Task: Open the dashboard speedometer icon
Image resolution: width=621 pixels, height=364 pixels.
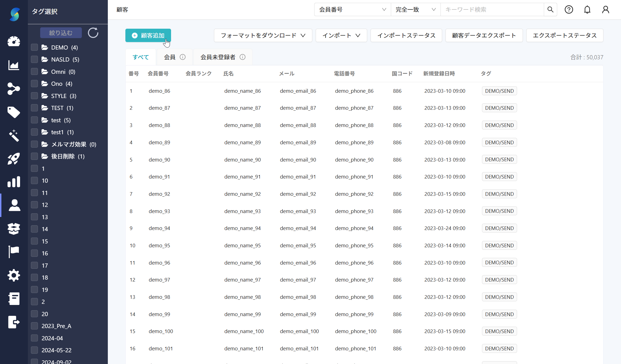Action: [14, 41]
